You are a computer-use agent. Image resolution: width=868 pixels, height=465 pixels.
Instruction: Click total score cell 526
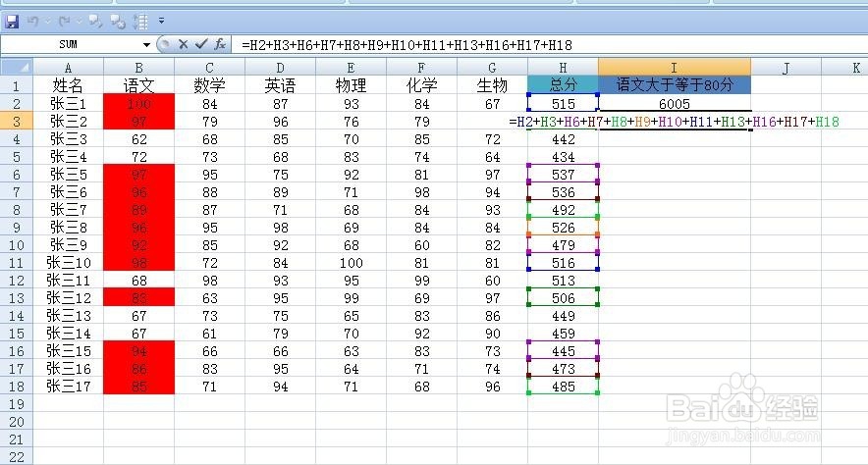(563, 228)
